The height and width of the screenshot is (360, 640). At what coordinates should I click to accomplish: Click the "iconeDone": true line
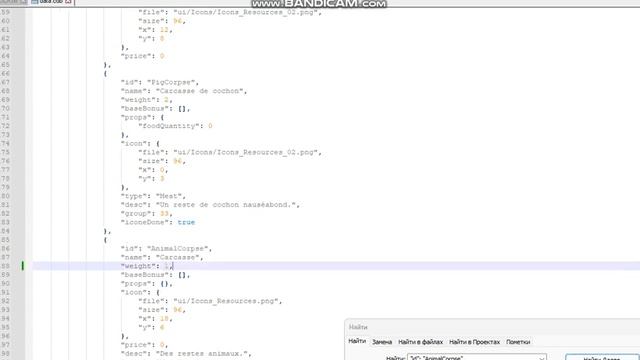[158, 222]
